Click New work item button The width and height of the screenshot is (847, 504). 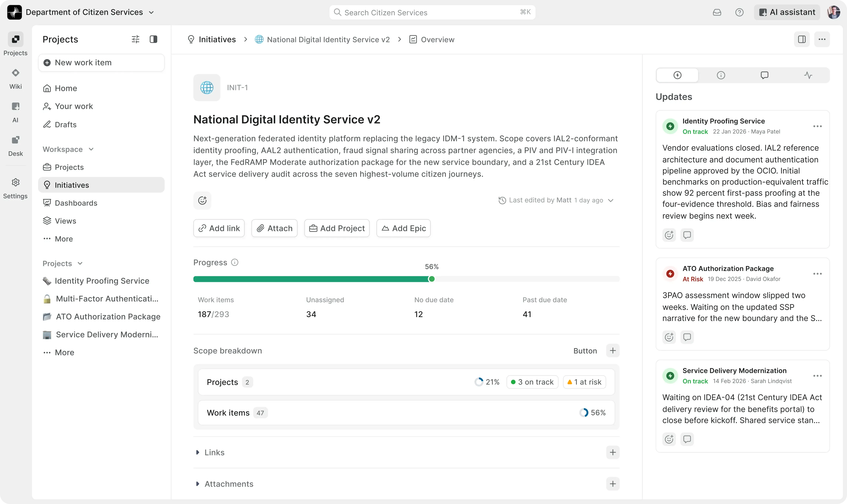tap(101, 62)
